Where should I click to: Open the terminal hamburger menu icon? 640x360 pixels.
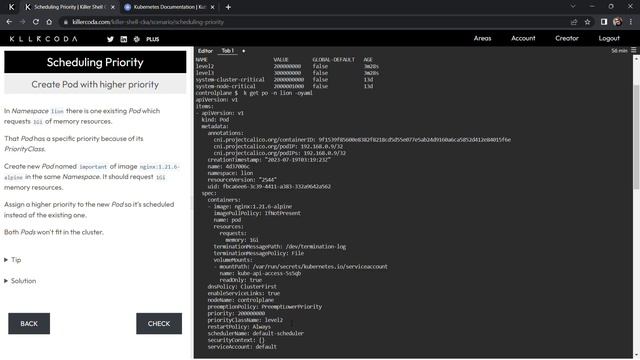[x=633, y=50]
